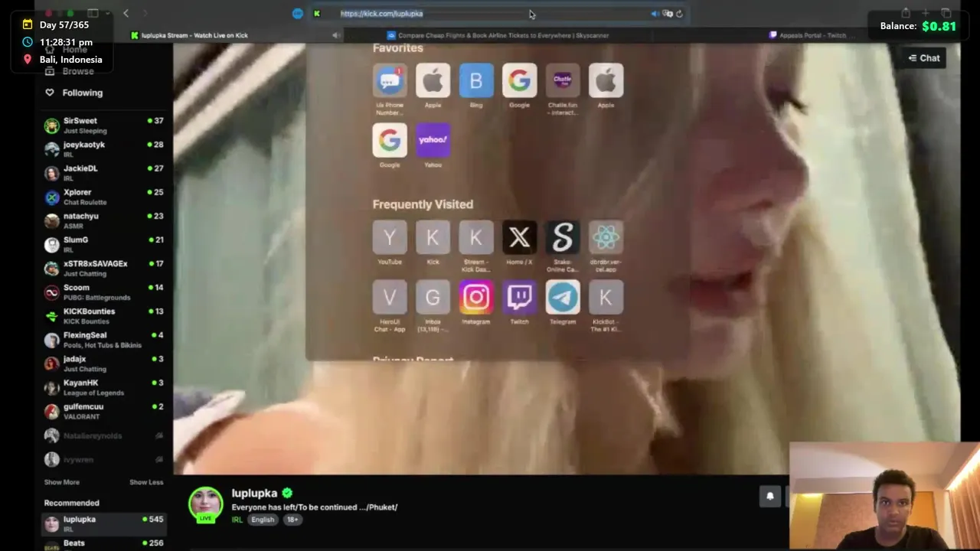Open Home in Kick sidebar
This screenshot has height=551, width=980.
tap(75, 50)
